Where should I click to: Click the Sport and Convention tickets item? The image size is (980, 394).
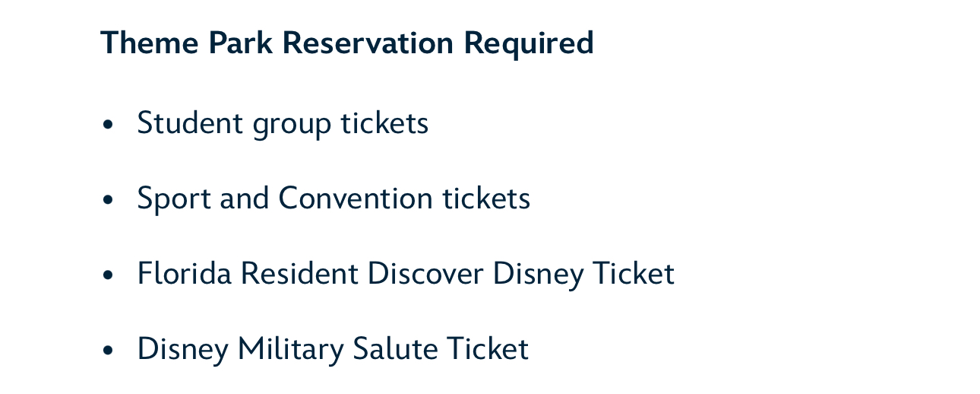(x=334, y=199)
